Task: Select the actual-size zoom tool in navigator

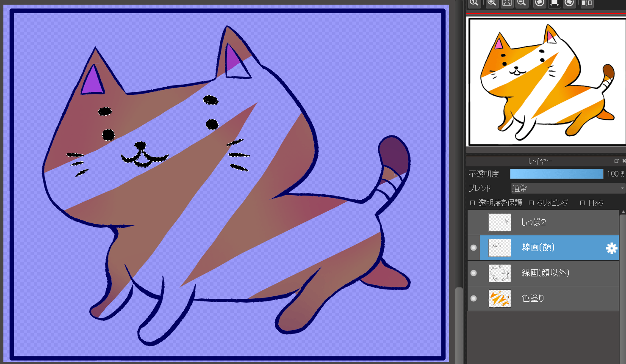Action: click(474, 3)
